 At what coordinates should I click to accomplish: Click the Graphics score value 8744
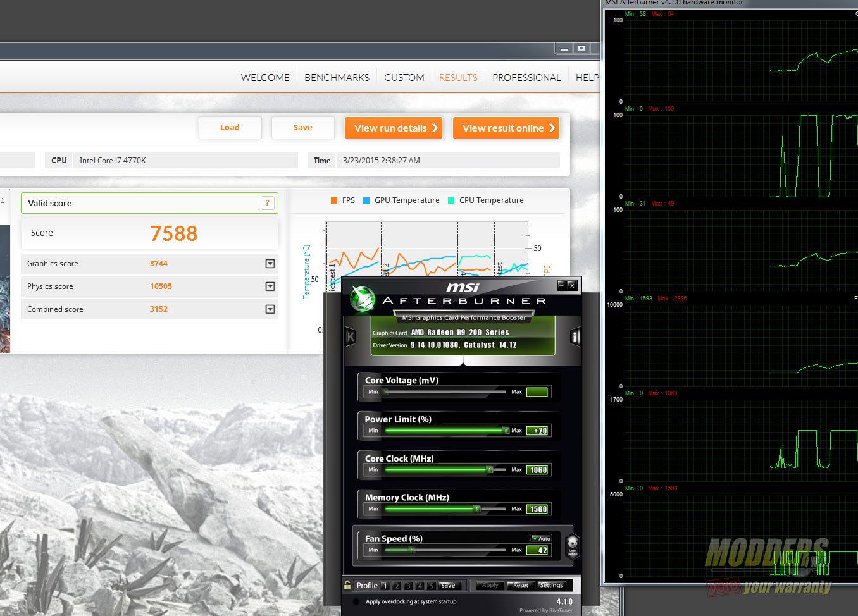tap(159, 264)
